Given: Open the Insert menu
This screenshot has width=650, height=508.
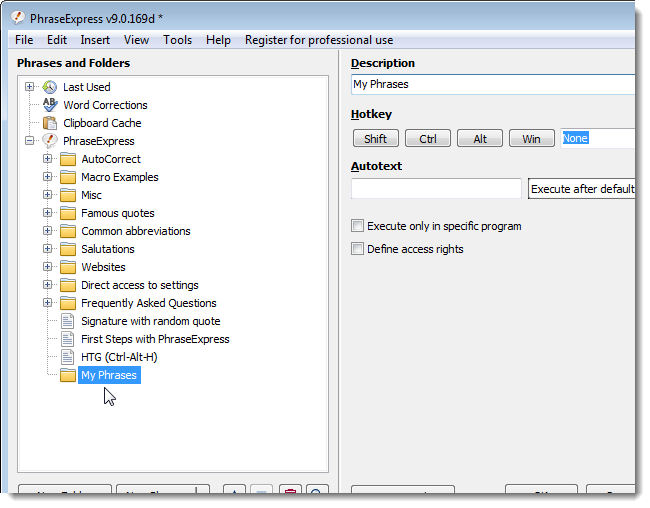Looking at the screenshot, I should tap(95, 40).
